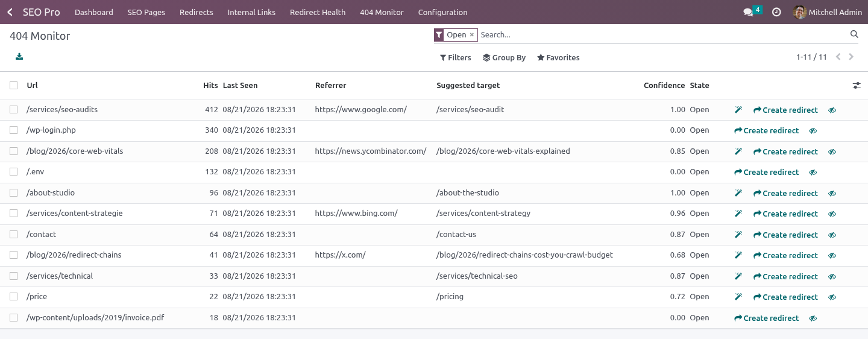Check the /contact row checkbox
Image resolution: width=868 pixels, height=339 pixels.
[x=13, y=235]
